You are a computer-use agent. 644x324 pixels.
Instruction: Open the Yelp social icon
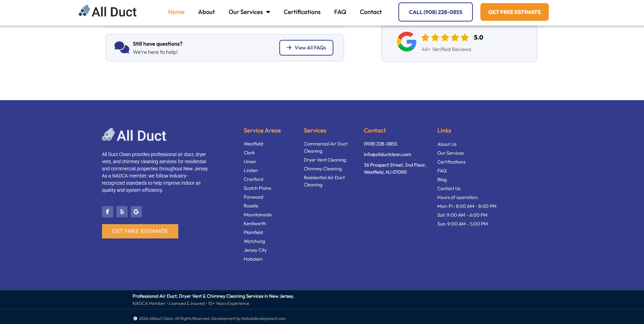click(122, 212)
